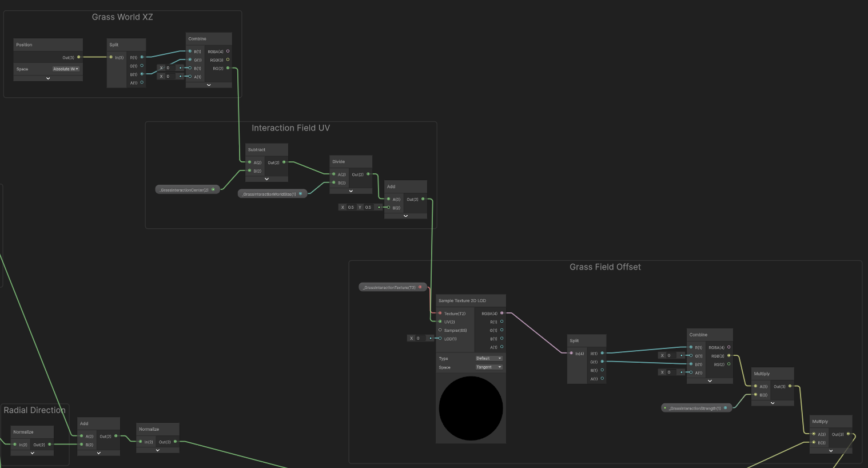Screen dimensions: 868x468
Task: Select the Grass World XZ group title
Action: [x=122, y=17]
